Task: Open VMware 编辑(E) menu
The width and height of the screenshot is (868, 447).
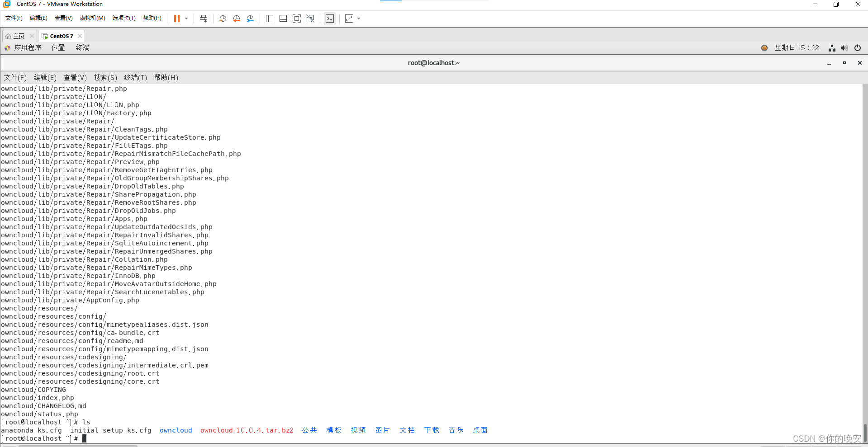Action: [x=38, y=18]
